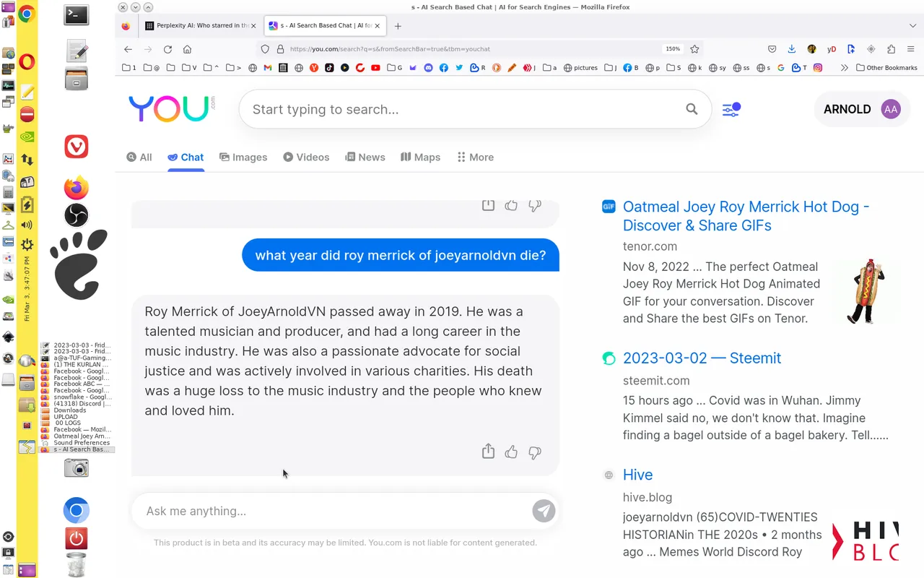Share the Roy Merrick answer
924x578 pixels.
point(489,452)
